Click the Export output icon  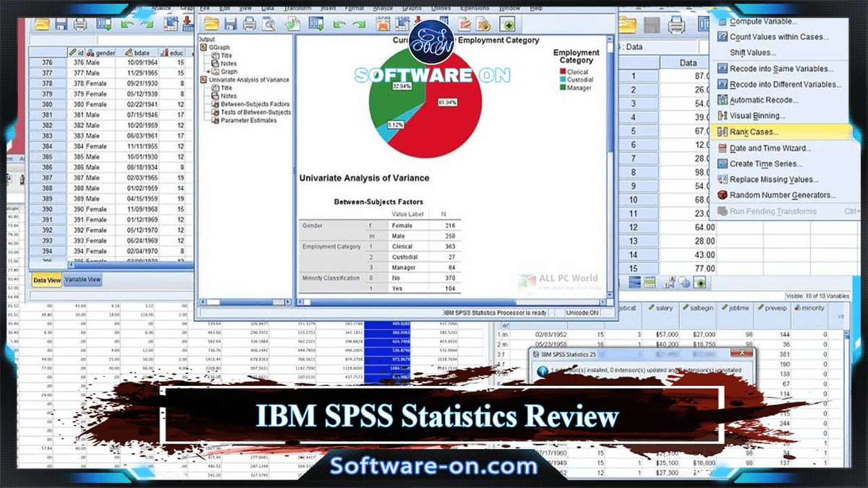(292, 24)
